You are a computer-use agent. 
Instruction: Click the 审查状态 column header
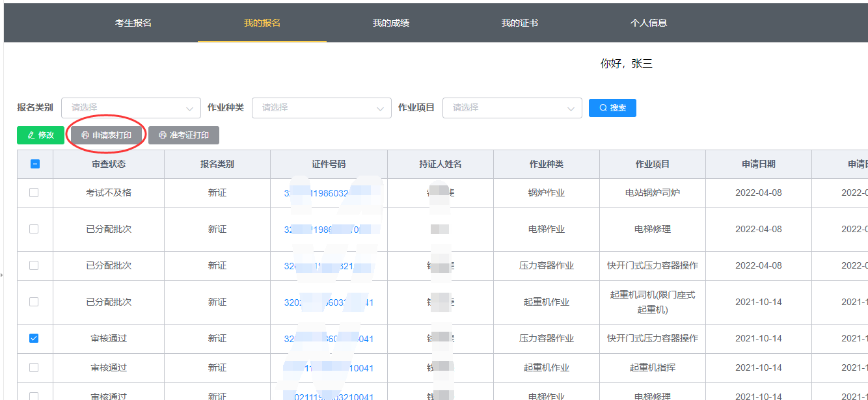point(109,164)
